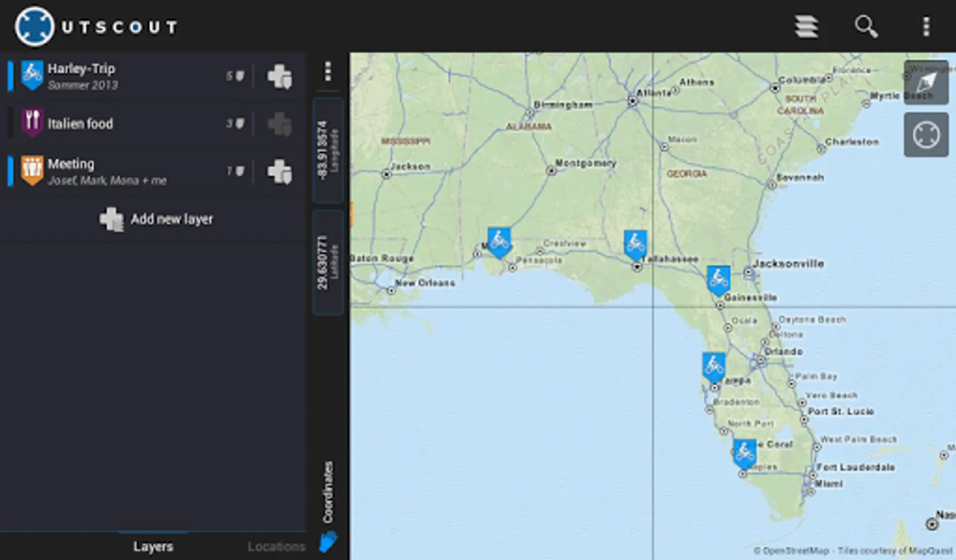Click the Charleston label on map
956x560 pixels.
coord(852,142)
